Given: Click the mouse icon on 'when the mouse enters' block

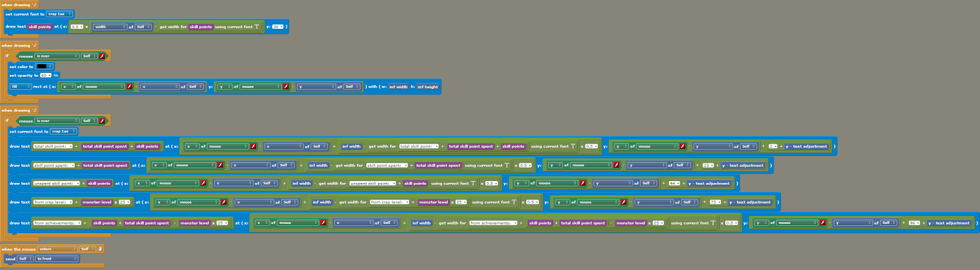Looking at the screenshot, I should pyautogui.click(x=100, y=249).
